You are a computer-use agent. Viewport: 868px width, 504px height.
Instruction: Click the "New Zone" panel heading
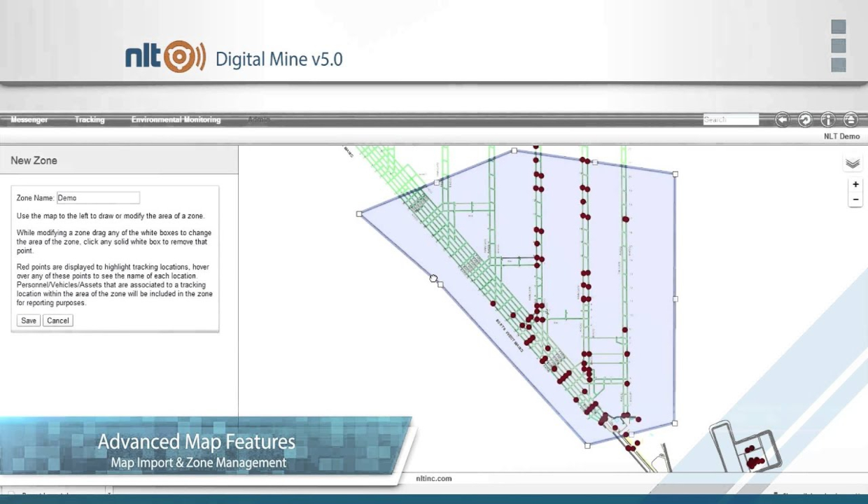(34, 160)
